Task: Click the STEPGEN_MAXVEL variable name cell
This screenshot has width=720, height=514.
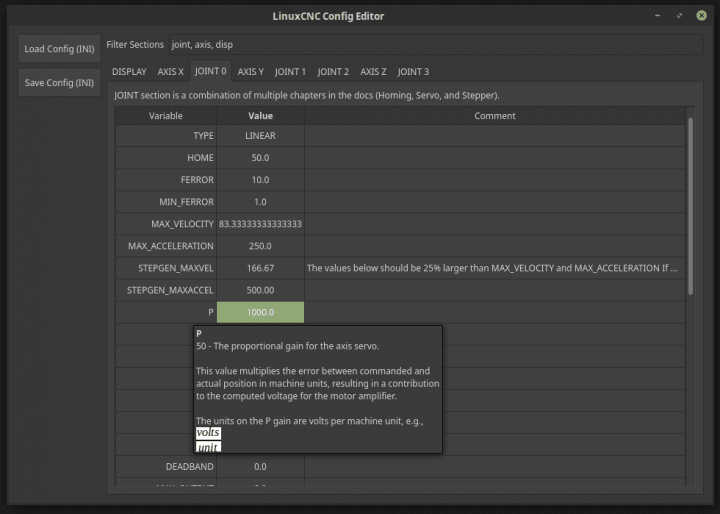Action: click(166, 268)
